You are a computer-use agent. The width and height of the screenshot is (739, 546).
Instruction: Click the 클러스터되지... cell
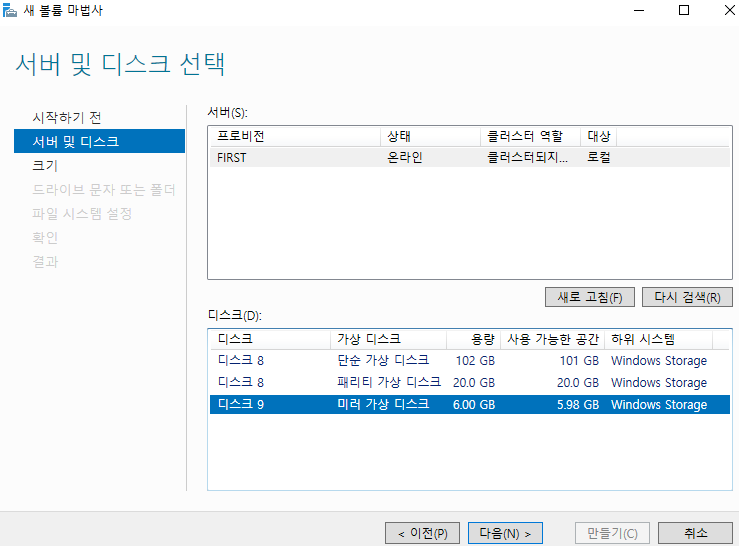(x=527, y=157)
